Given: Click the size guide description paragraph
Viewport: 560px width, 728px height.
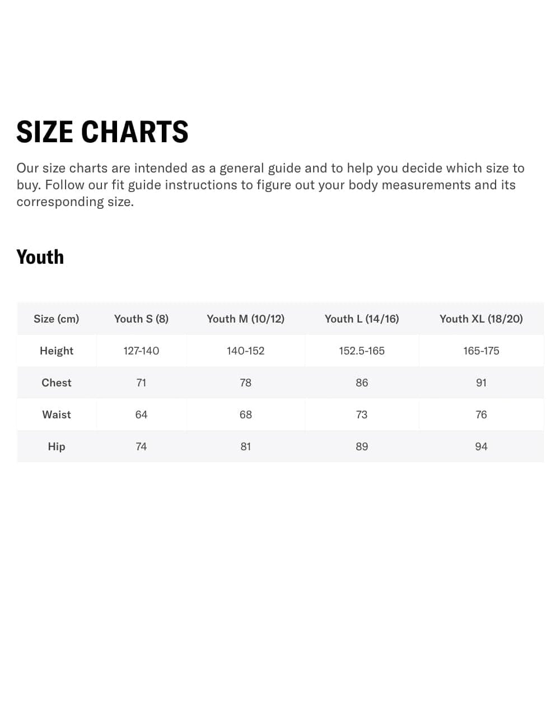Looking at the screenshot, I should coord(270,185).
